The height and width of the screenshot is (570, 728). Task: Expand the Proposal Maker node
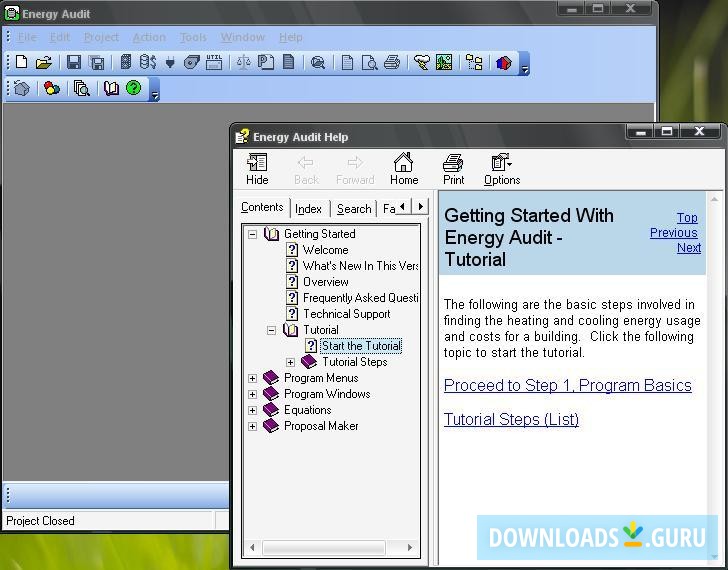click(252, 427)
